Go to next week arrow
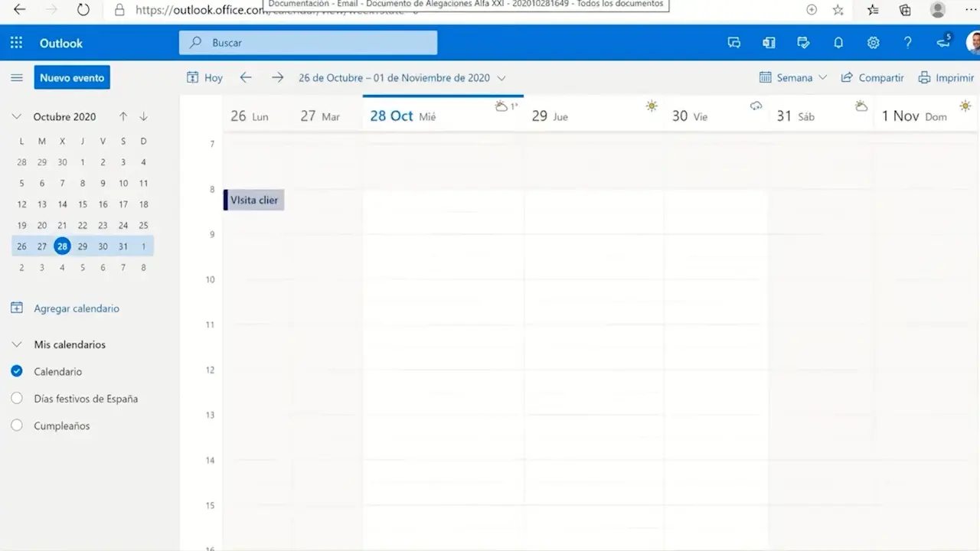Viewport: 980px width, 551px height. coord(277,77)
